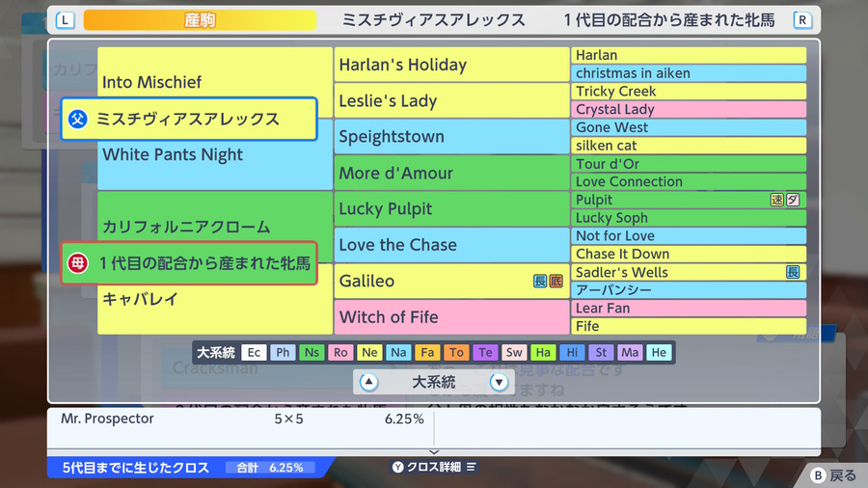Select the Ne lineage swatch
868x488 pixels.
pos(369,352)
